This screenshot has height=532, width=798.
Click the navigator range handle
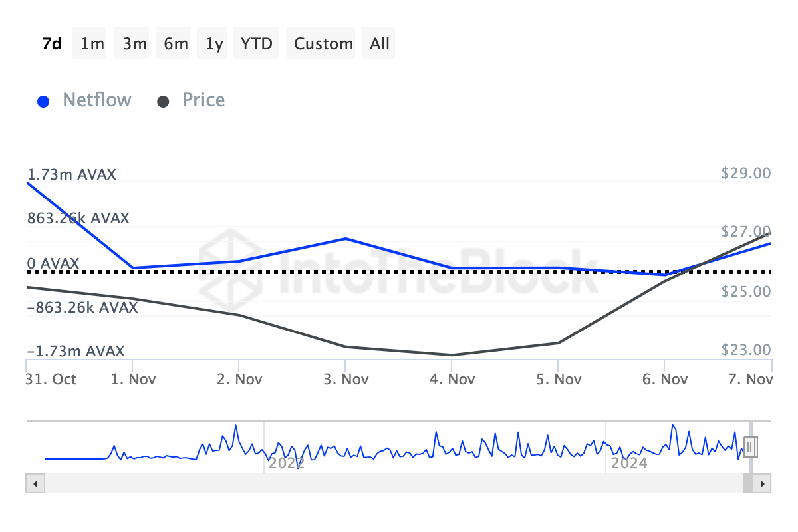tap(750, 446)
